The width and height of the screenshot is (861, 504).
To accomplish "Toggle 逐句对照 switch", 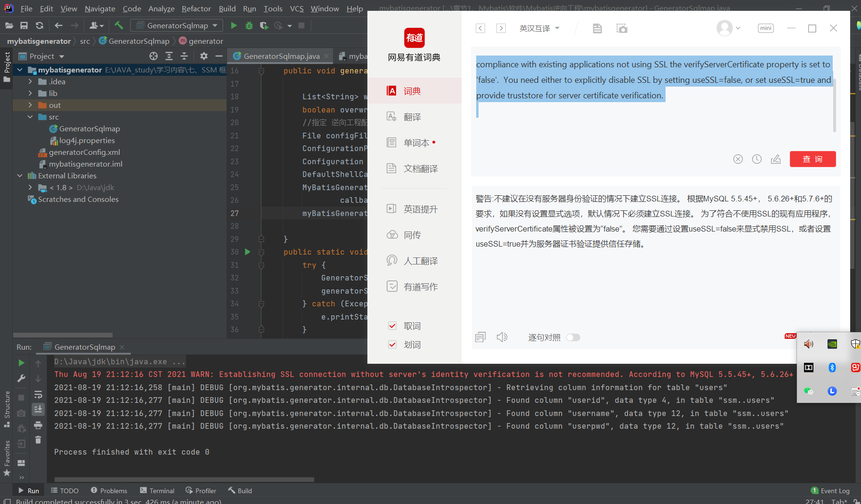I will (573, 337).
